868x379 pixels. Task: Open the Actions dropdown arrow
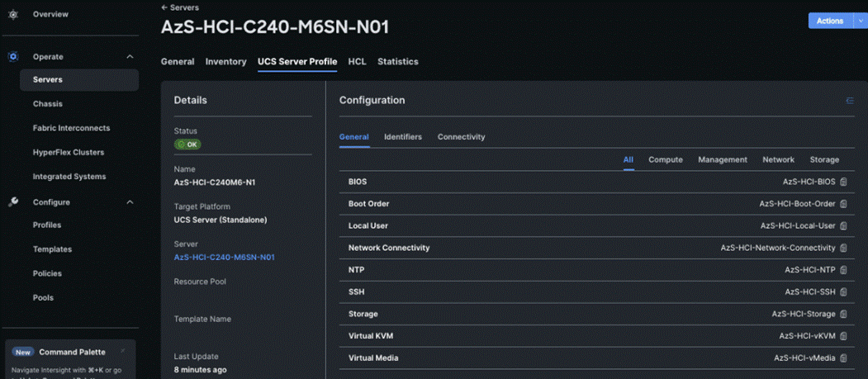coord(861,21)
